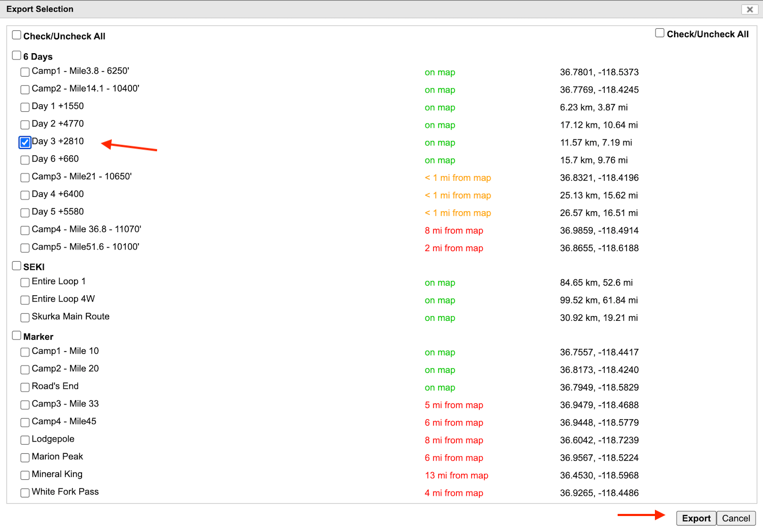This screenshot has height=532, width=763.
Task: Click the on map link beside Entire Loop 4W
Action: coord(440,300)
